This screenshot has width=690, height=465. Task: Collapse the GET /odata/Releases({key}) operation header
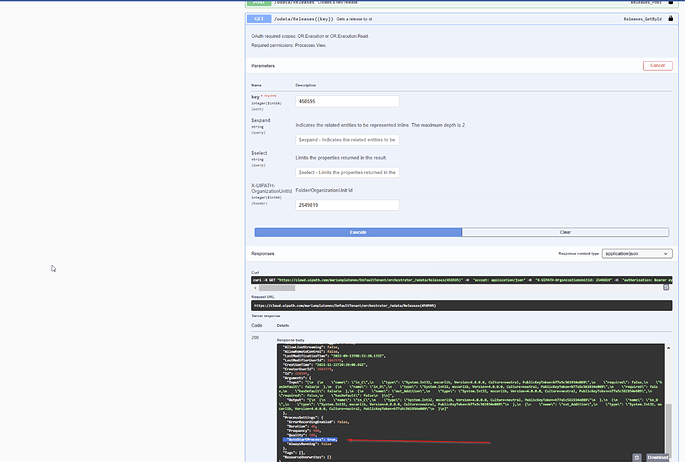pyautogui.click(x=461, y=19)
